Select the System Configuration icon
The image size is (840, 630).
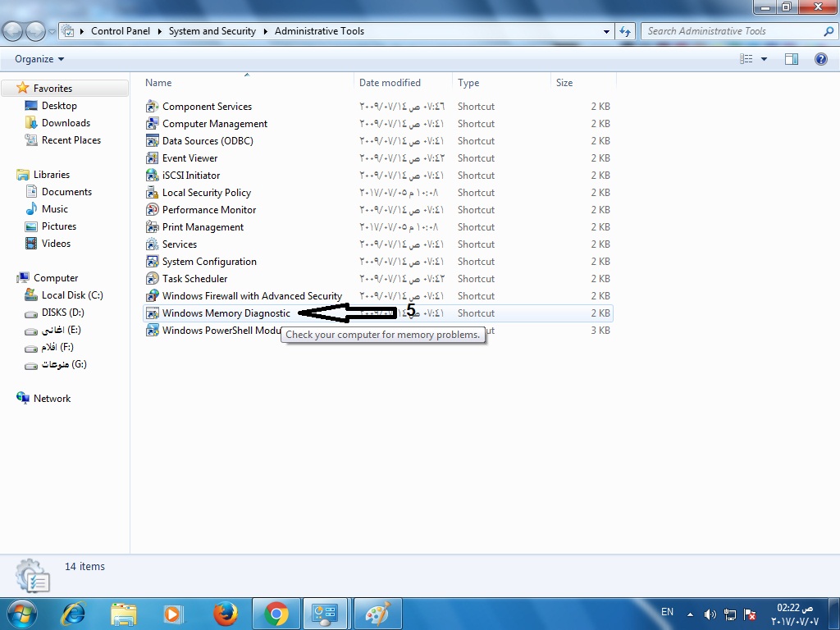(x=152, y=262)
